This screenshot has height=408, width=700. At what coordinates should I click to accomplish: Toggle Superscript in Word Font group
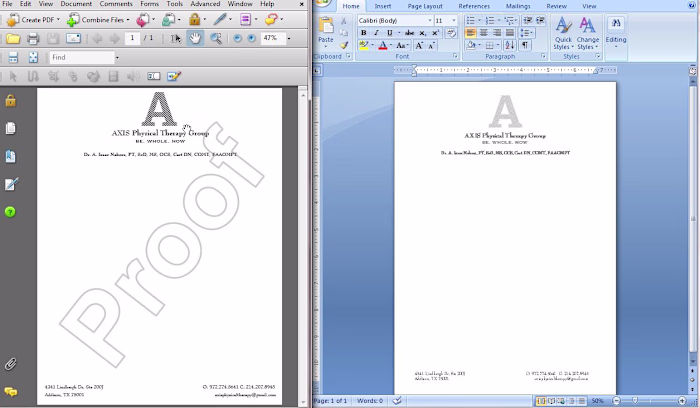(x=435, y=33)
